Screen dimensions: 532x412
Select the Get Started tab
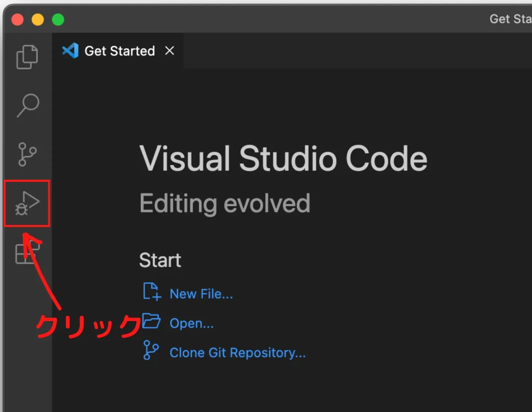(x=119, y=51)
